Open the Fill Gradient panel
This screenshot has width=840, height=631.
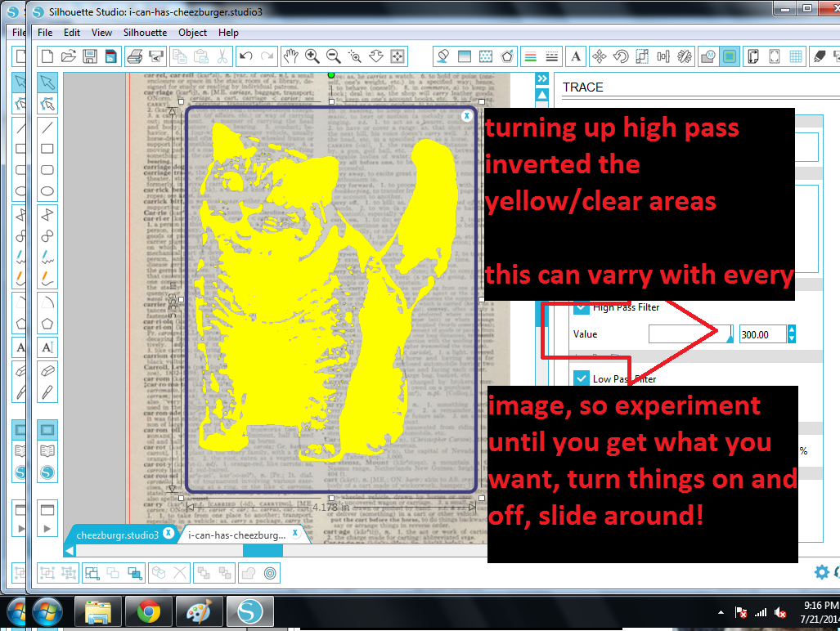[465, 56]
